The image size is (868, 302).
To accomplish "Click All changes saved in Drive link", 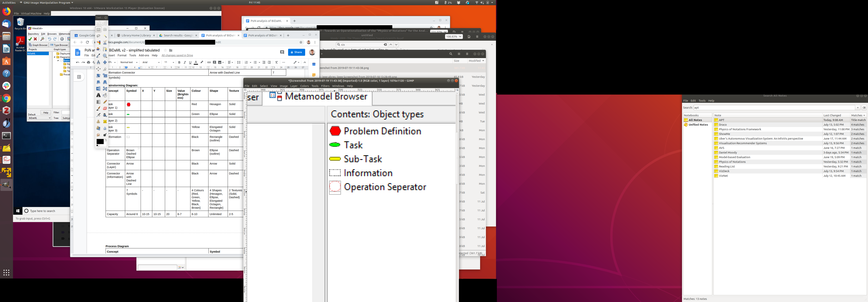I will pyautogui.click(x=177, y=56).
